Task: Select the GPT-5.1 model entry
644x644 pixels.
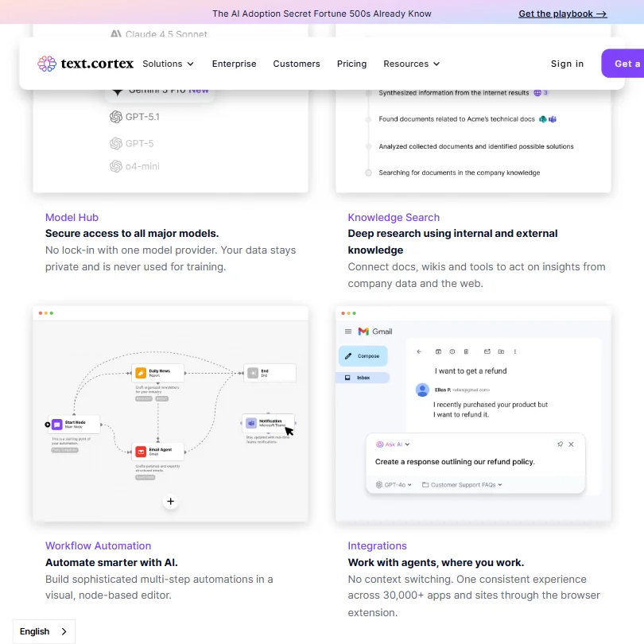Action: 134,117
